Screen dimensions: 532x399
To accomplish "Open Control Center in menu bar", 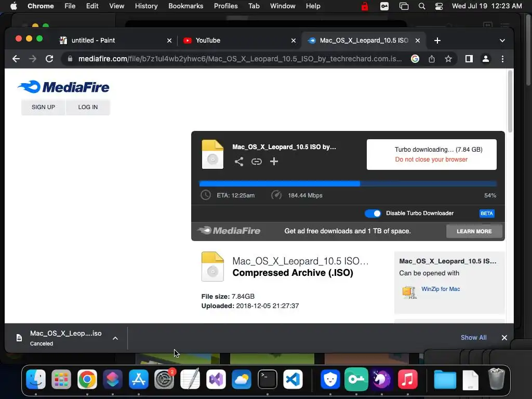I will 438,6.
